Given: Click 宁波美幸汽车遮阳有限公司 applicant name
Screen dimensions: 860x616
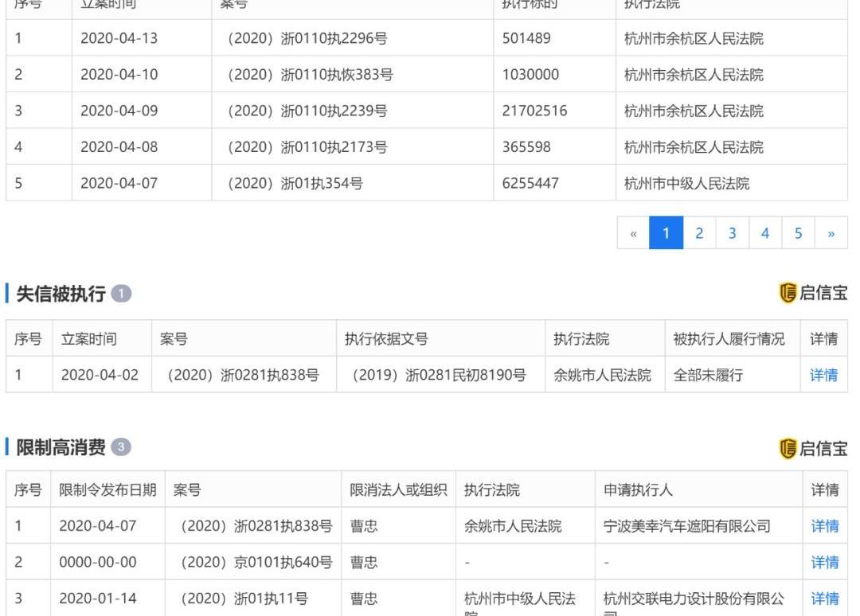Looking at the screenshot, I should [x=686, y=526].
